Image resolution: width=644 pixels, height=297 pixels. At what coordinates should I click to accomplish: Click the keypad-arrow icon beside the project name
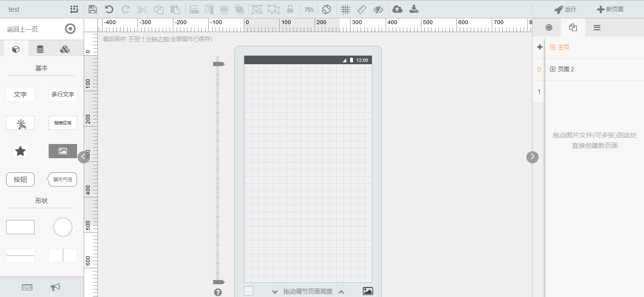74,9
